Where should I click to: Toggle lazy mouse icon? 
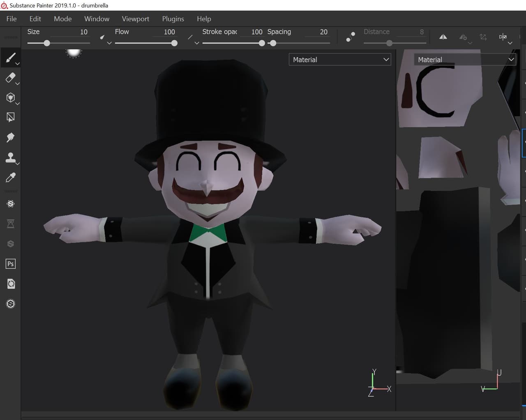pos(350,37)
